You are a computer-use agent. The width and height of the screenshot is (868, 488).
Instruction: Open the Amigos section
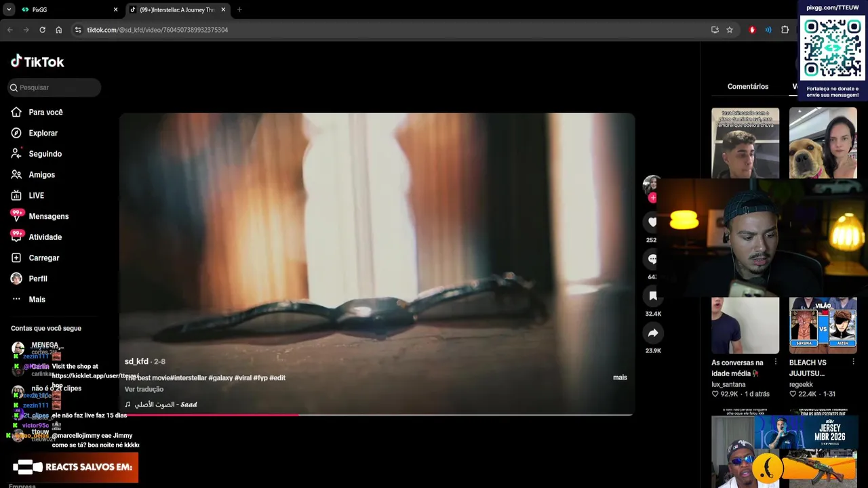[x=41, y=175]
